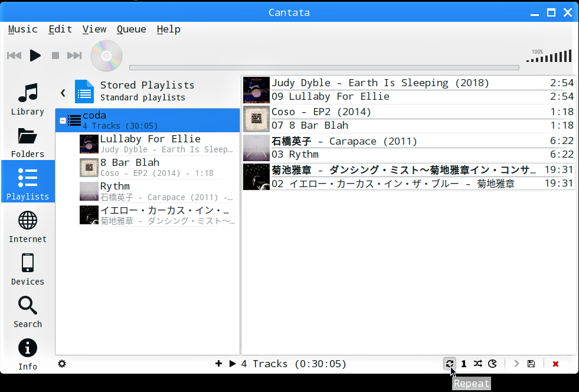Open the Devices view

tap(28, 269)
